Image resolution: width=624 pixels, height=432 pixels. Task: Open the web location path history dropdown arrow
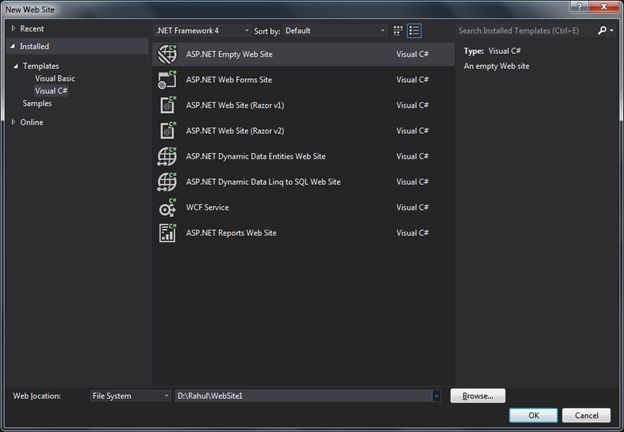pos(436,396)
